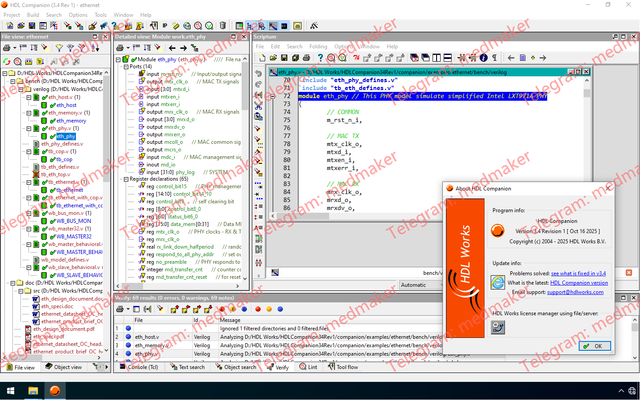Toggle paragraph marks icon in Scriptum toolbar

pyautogui.click(x=494, y=58)
